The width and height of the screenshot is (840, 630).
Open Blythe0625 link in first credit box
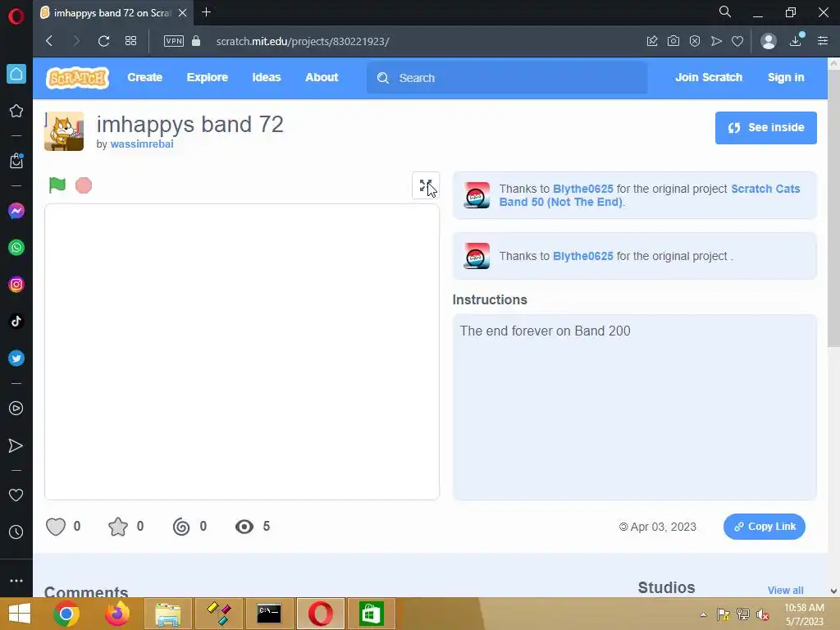pos(583,189)
